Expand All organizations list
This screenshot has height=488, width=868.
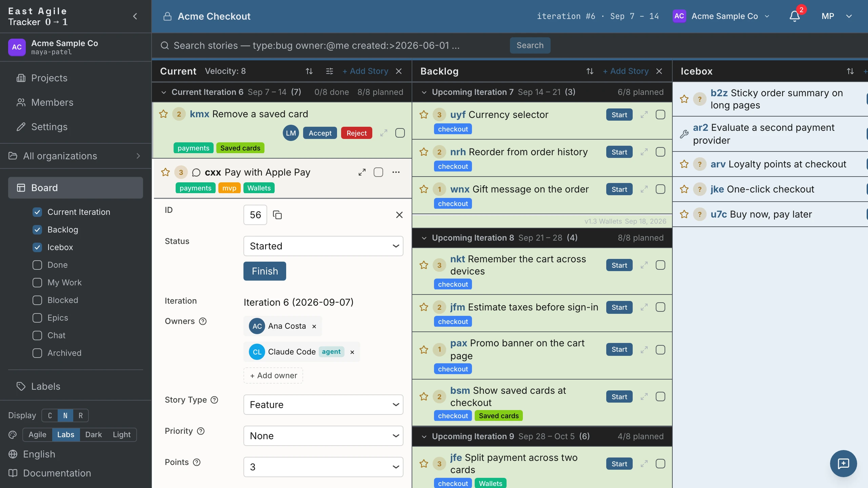pyautogui.click(x=75, y=156)
